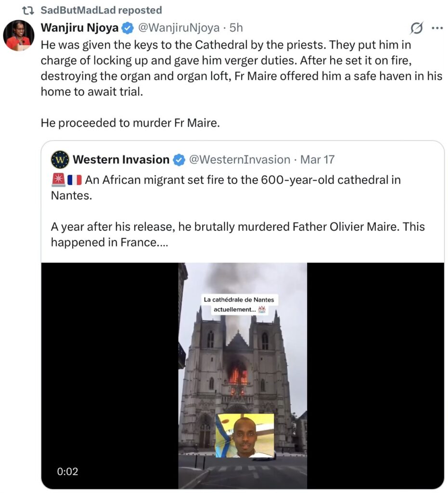Screen dimensions: 448x493
Task: Click the 0:02 video time indicator
Action: coord(68,471)
